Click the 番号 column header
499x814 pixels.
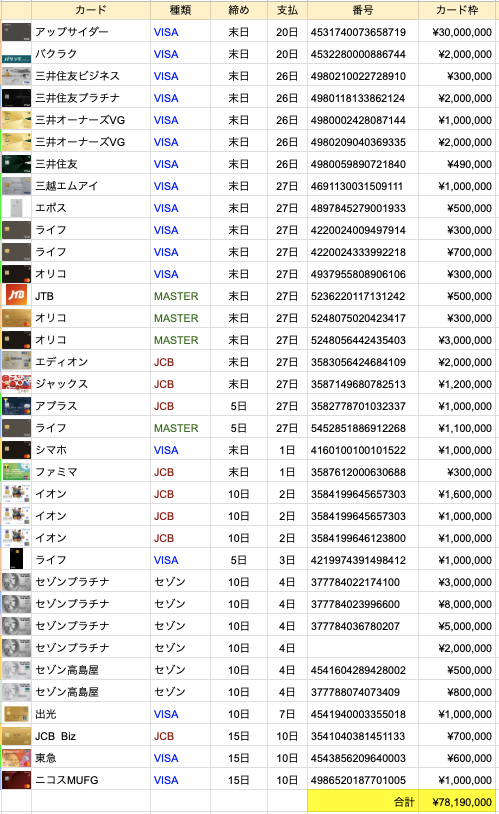click(x=363, y=10)
